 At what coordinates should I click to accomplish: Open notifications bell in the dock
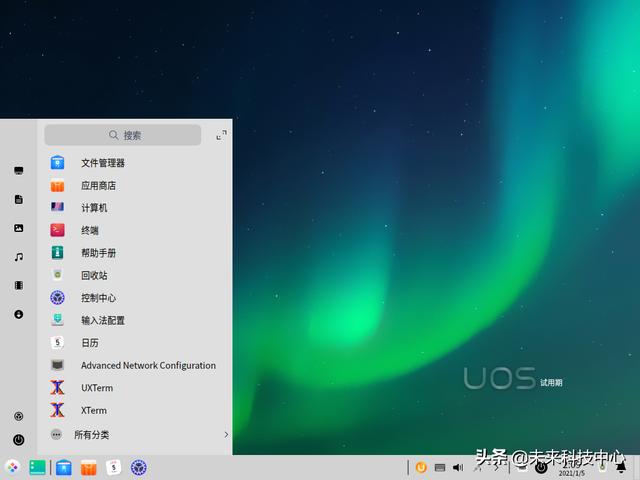pyautogui.click(x=621, y=467)
